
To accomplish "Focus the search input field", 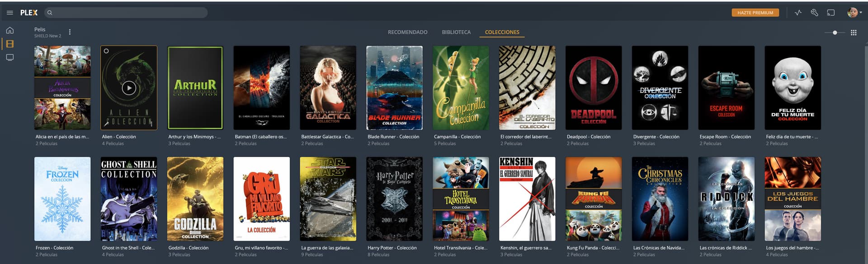I will pos(127,13).
